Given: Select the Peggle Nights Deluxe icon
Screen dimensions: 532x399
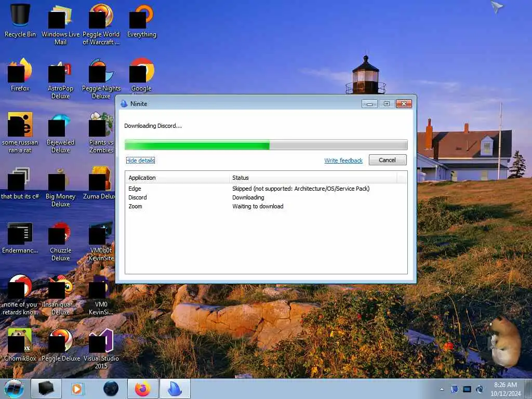Looking at the screenshot, I should [101, 78].
